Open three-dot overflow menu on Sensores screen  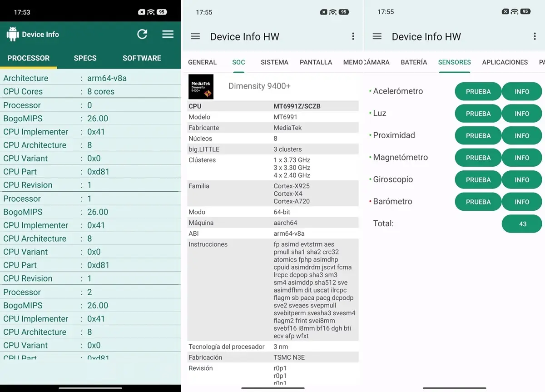coord(535,36)
